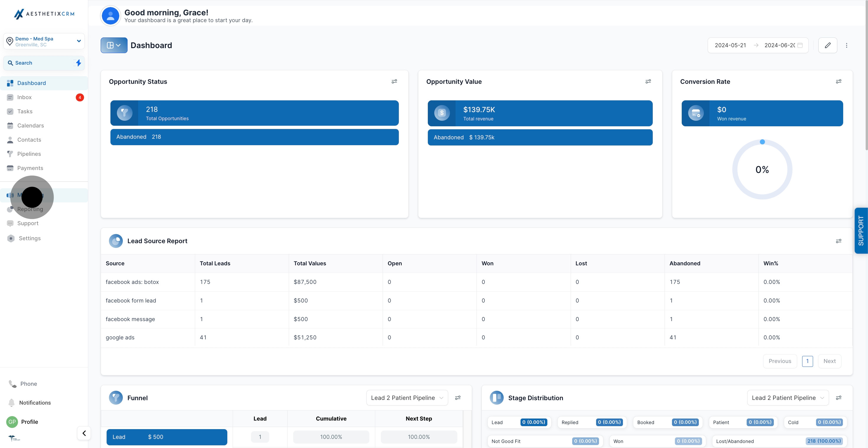
Task: Click the Next pagination button
Action: point(829,361)
